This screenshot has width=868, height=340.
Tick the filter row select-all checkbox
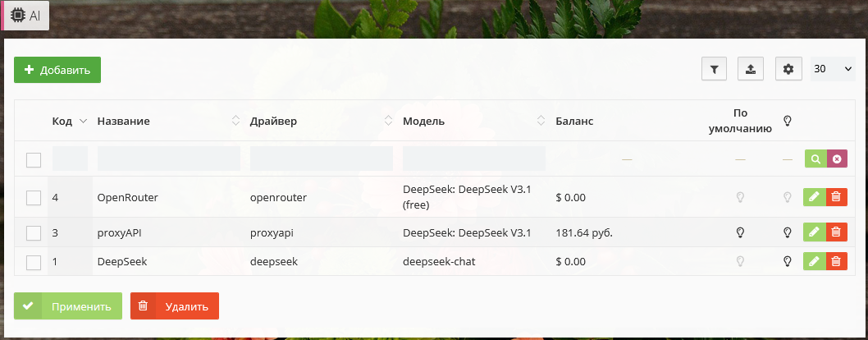(34, 160)
